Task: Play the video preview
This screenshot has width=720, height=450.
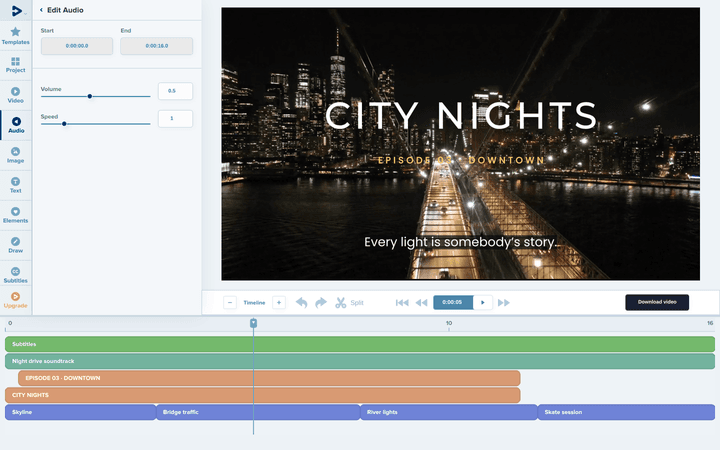Action: point(483,302)
